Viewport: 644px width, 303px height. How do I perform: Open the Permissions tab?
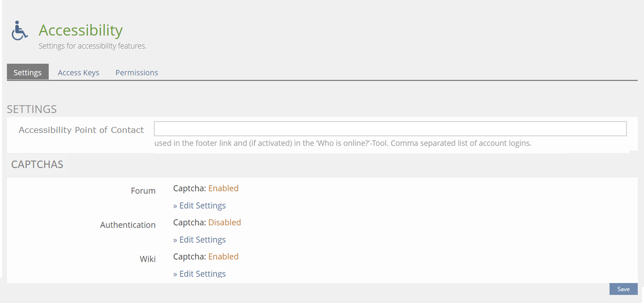[x=136, y=72]
